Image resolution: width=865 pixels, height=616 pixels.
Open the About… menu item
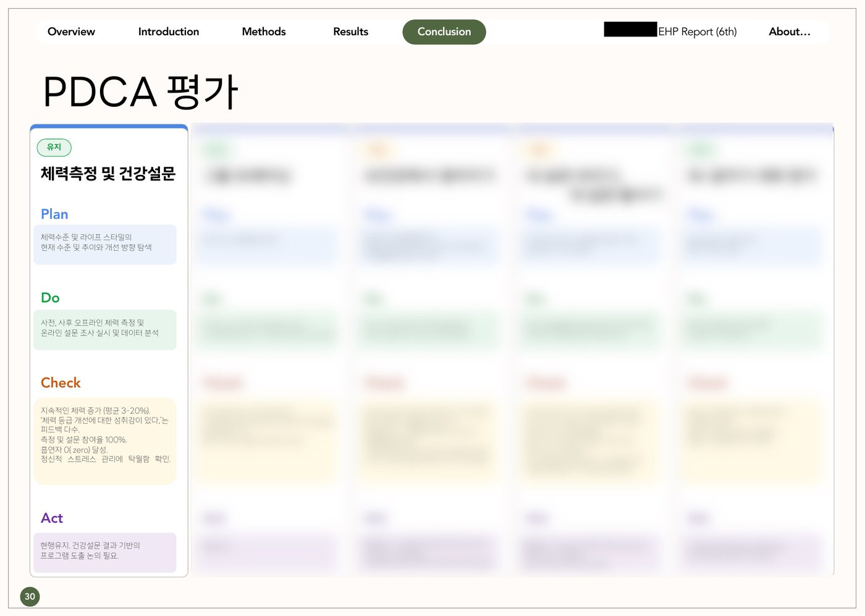pos(789,32)
